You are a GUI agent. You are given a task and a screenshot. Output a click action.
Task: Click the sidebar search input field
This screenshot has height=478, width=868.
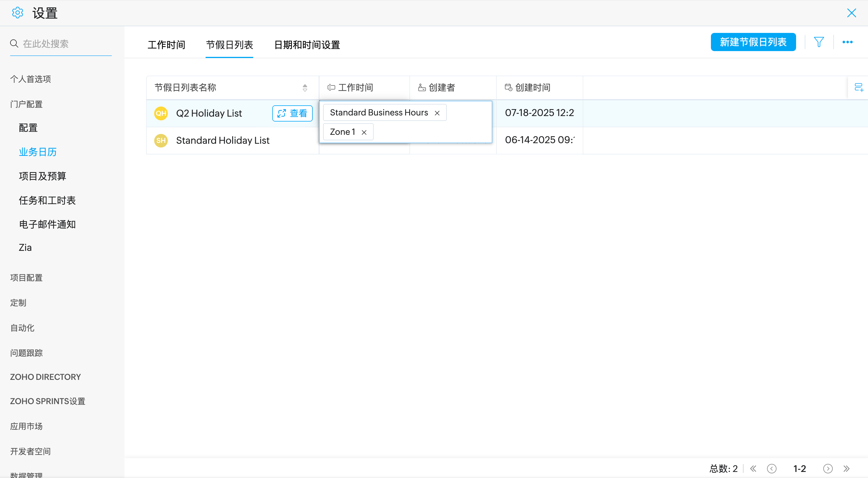point(64,44)
